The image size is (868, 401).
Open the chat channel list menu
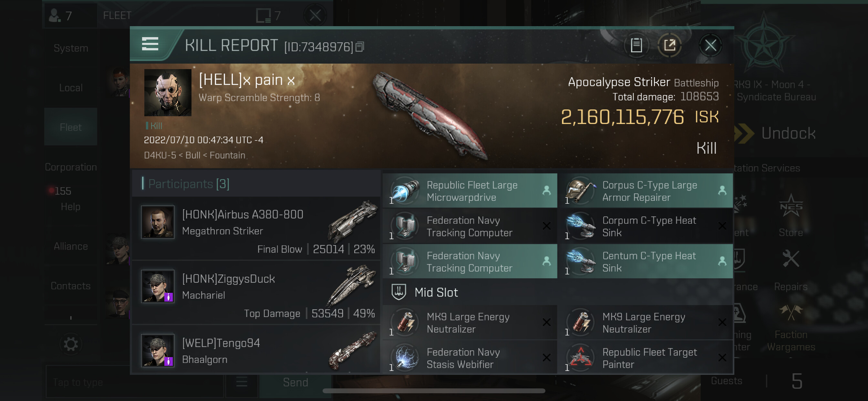(242, 382)
